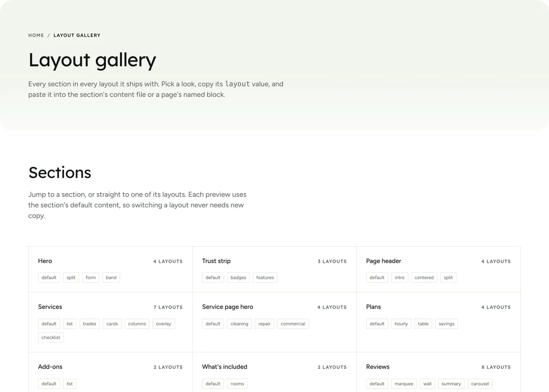Select the Service page hero commercial layout
This screenshot has width=549, height=392.
[293, 324]
